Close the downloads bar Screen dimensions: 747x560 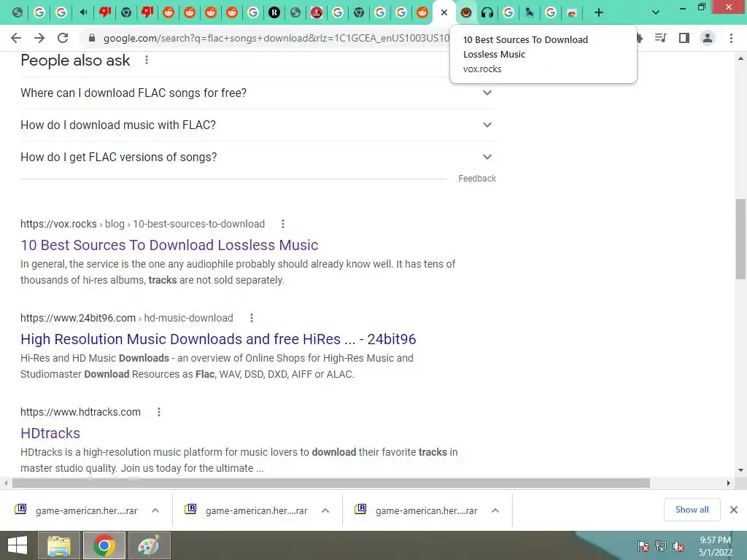point(734,510)
